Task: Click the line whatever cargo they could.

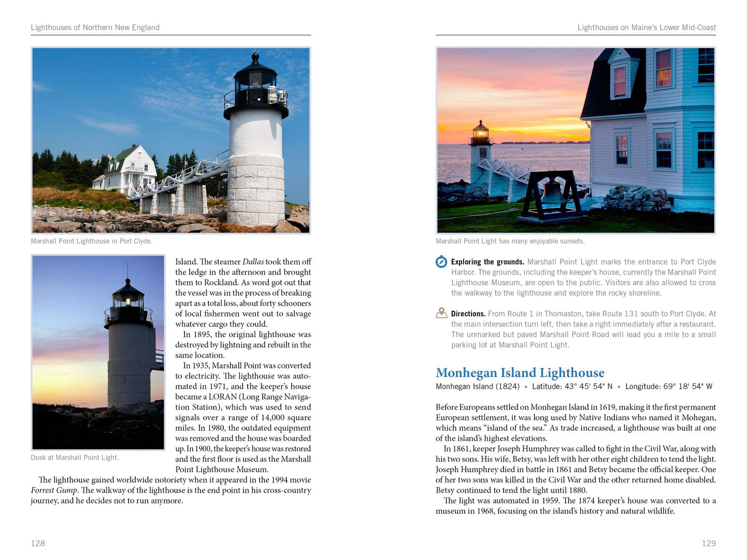Action: tap(221, 324)
